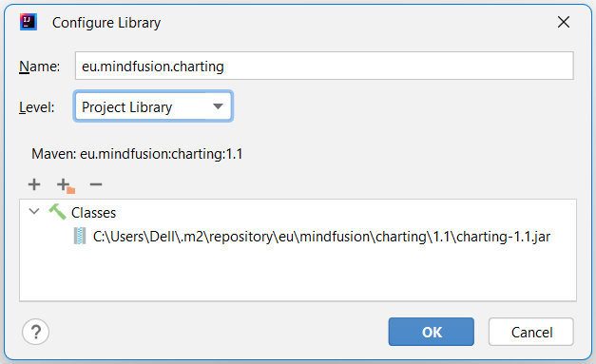Screen dimensions: 596x364
Task: Click empty area below the jar entry
Action: point(298,274)
